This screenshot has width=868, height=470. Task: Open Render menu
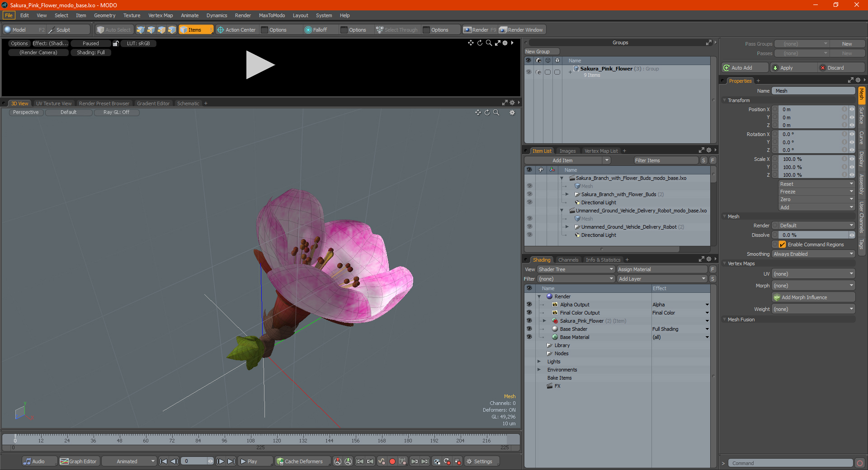pos(243,15)
